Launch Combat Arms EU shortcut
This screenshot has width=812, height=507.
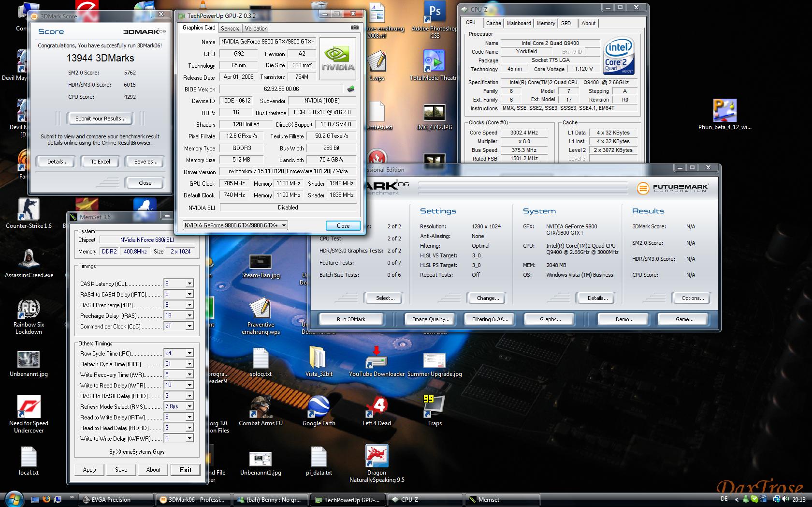[x=261, y=411]
